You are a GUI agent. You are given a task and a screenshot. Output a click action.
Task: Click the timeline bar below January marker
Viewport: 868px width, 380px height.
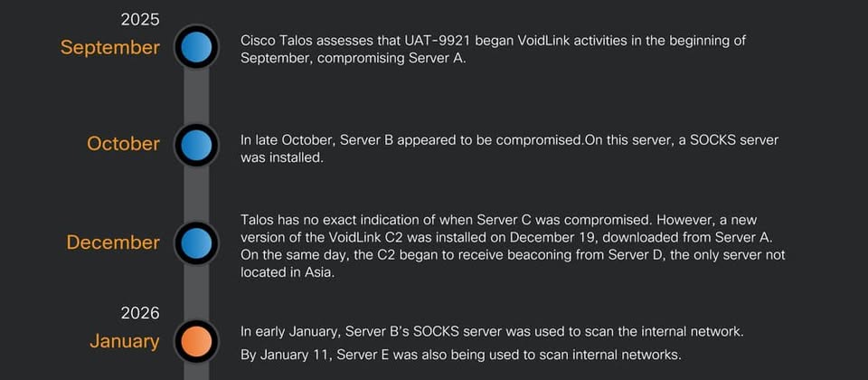coord(196,371)
